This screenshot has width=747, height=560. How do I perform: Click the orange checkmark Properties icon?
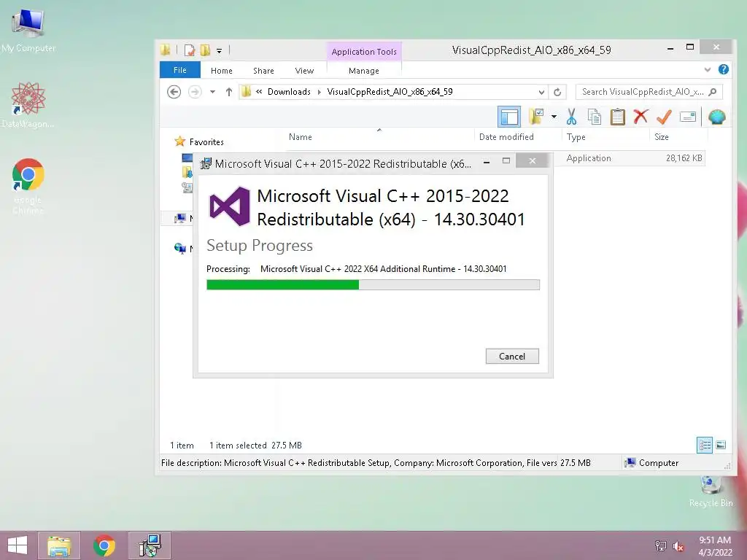coord(664,117)
